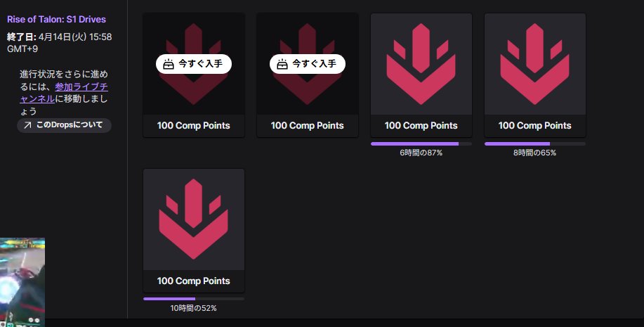
Task: Click 100 Comp Points label under the first claimable card
Action: [x=193, y=125]
